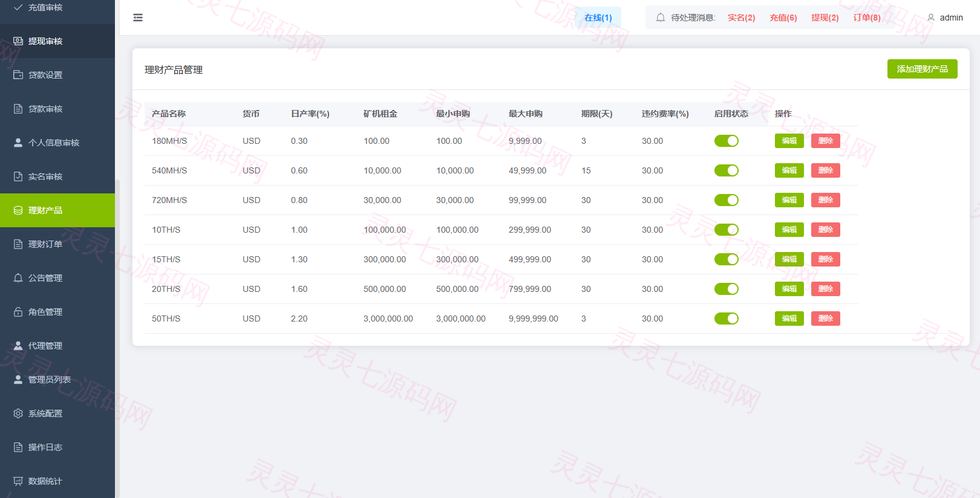Click the 理财产品 database icon

tap(18, 210)
